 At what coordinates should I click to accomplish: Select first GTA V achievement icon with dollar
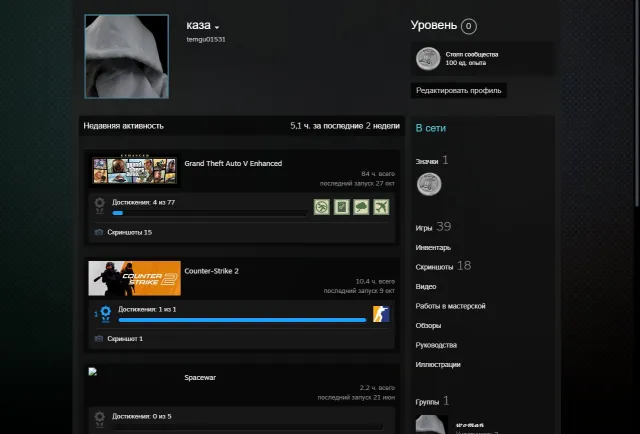point(322,207)
